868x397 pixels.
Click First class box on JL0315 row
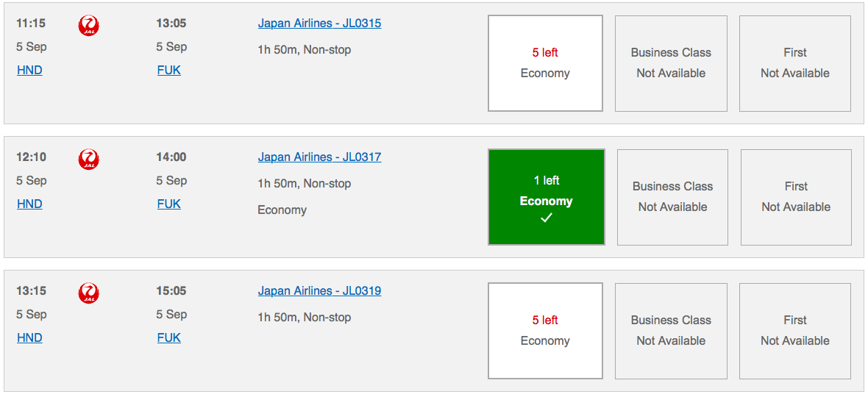794,63
